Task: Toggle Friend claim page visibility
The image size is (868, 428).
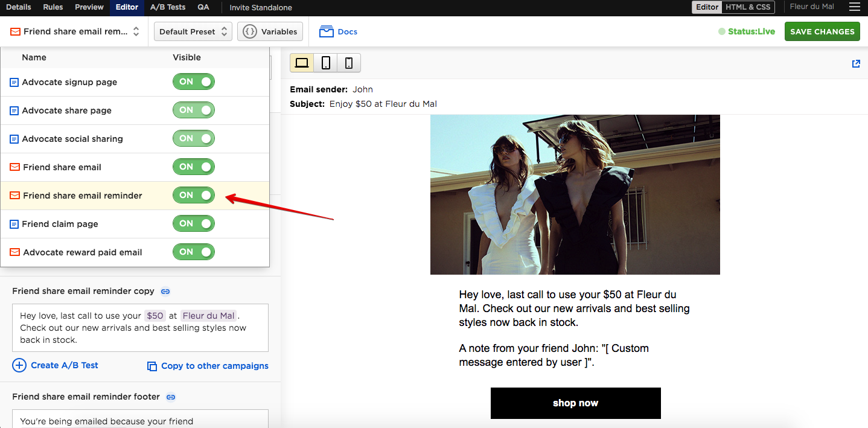Action: (x=194, y=223)
